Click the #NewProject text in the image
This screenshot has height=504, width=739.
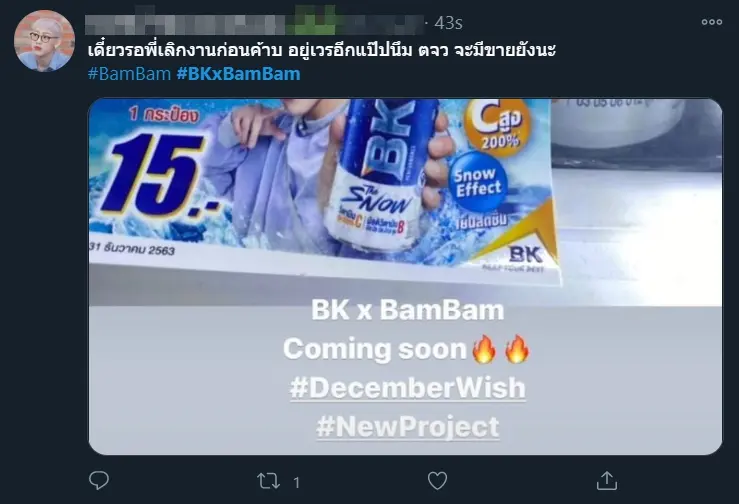point(408,427)
